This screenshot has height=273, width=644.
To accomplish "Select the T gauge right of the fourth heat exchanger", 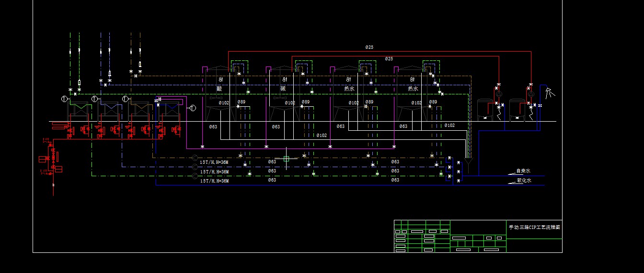I will pyautogui.click(x=193, y=108).
